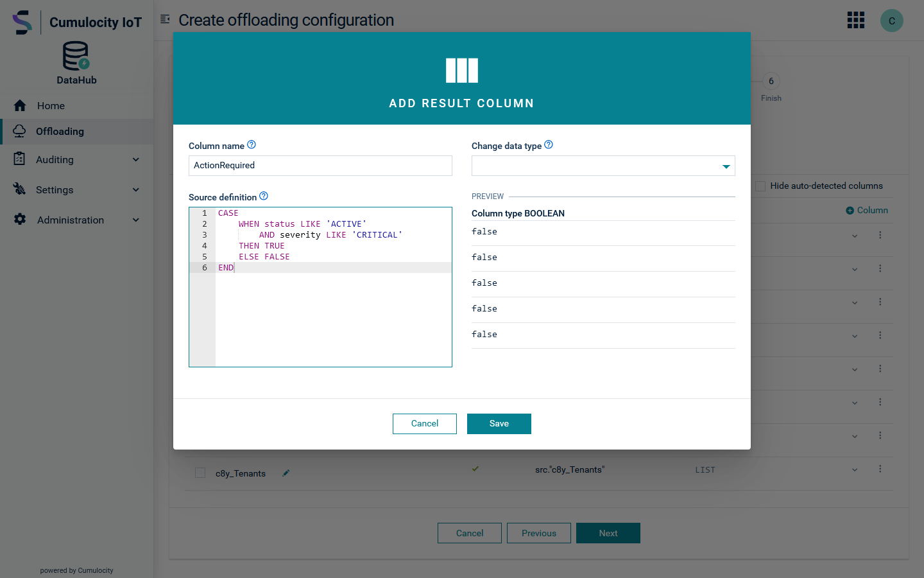This screenshot has height=578, width=924.
Task: Cancel the offloading configuration wizard
Action: coord(470,533)
